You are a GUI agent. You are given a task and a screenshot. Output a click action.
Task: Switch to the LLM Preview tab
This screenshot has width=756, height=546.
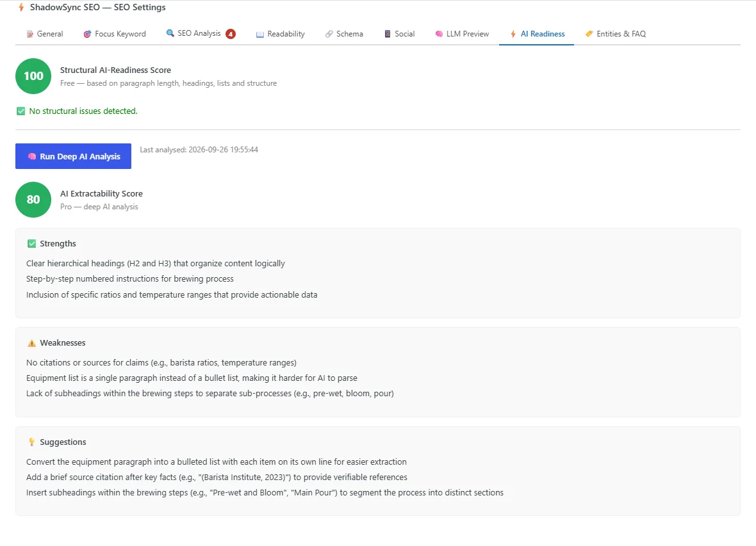point(462,34)
